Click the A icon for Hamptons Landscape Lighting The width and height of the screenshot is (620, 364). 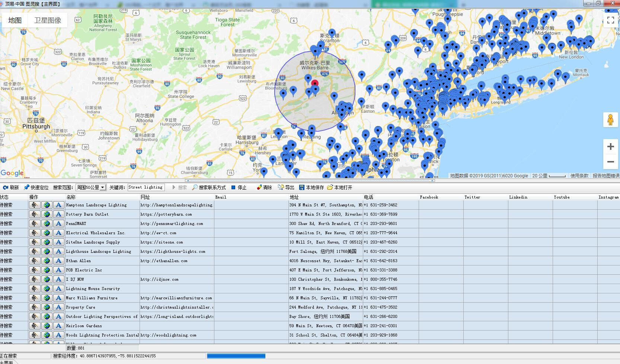coord(58,205)
